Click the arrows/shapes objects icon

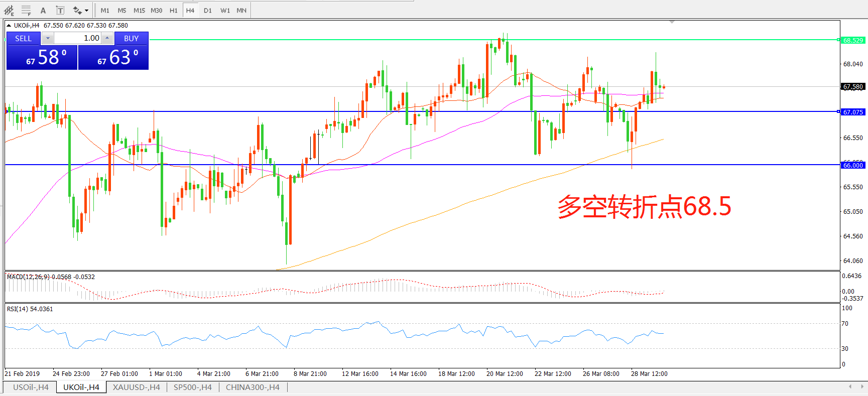point(77,10)
